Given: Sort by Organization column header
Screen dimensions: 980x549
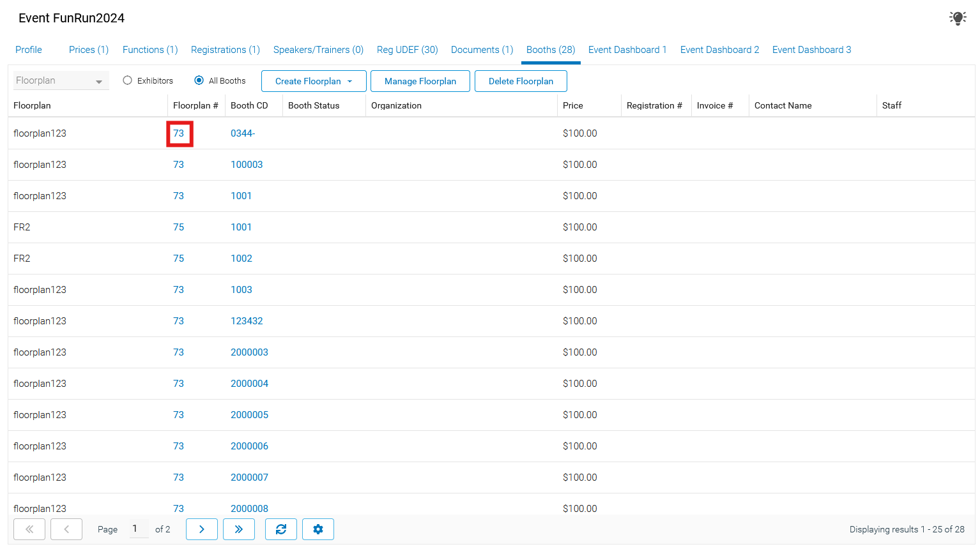Looking at the screenshot, I should click(x=396, y=105).
